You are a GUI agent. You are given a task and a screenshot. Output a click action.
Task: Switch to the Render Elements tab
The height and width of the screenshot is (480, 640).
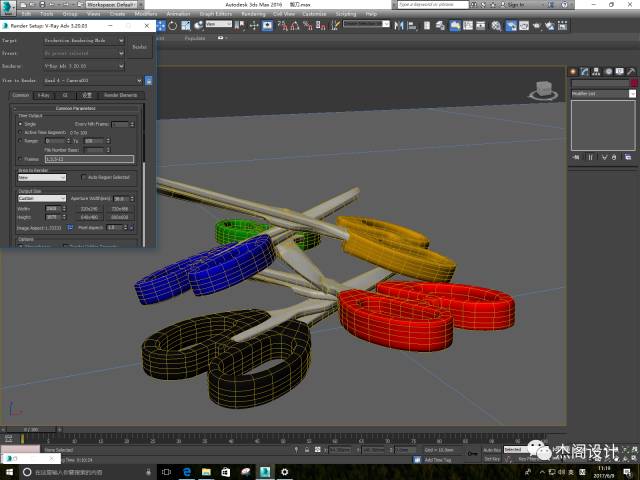tap(121, 95)
